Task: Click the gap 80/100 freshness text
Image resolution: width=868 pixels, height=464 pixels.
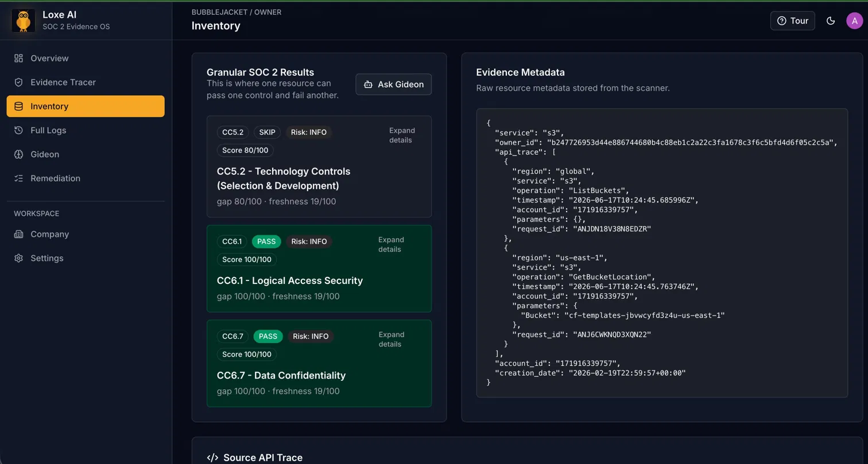Action: (277, 201)
